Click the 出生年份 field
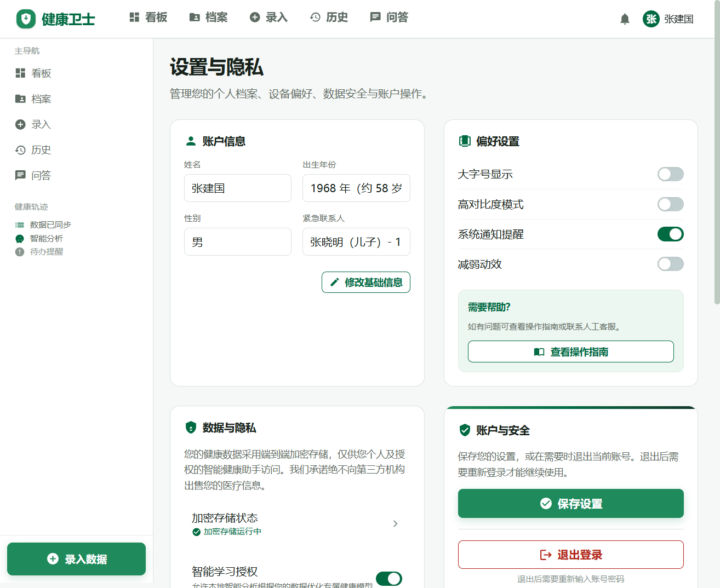Image resolution: width=720 pixels, height=588 pixels. pos(356,188)
